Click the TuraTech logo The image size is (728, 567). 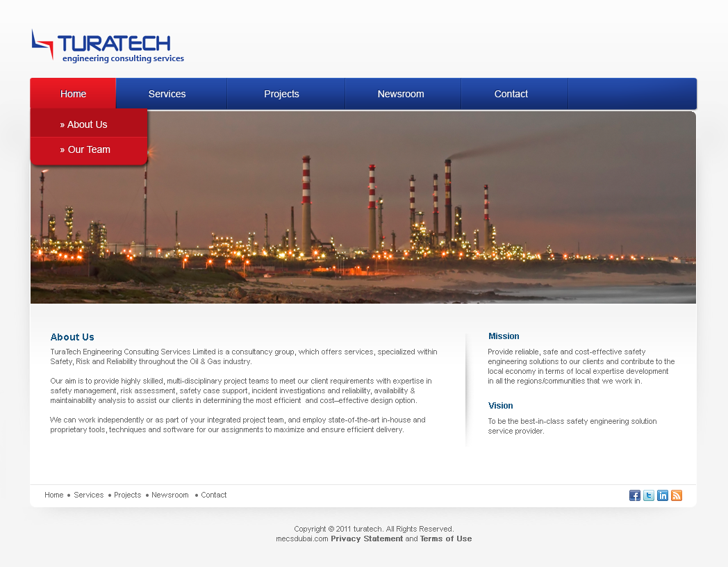click(106, 43)
